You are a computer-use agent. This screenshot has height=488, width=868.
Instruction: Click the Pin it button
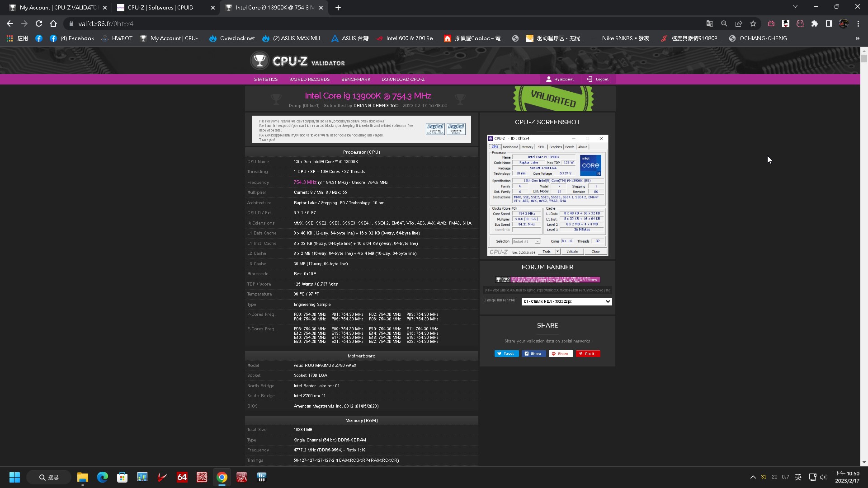[x=588, y=354]
